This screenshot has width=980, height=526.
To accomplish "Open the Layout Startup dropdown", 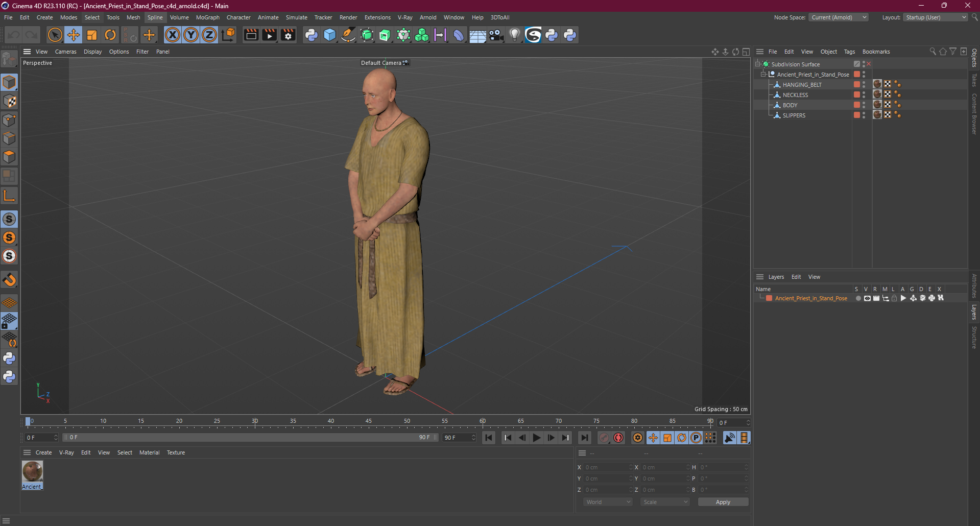I will (936, 17).
